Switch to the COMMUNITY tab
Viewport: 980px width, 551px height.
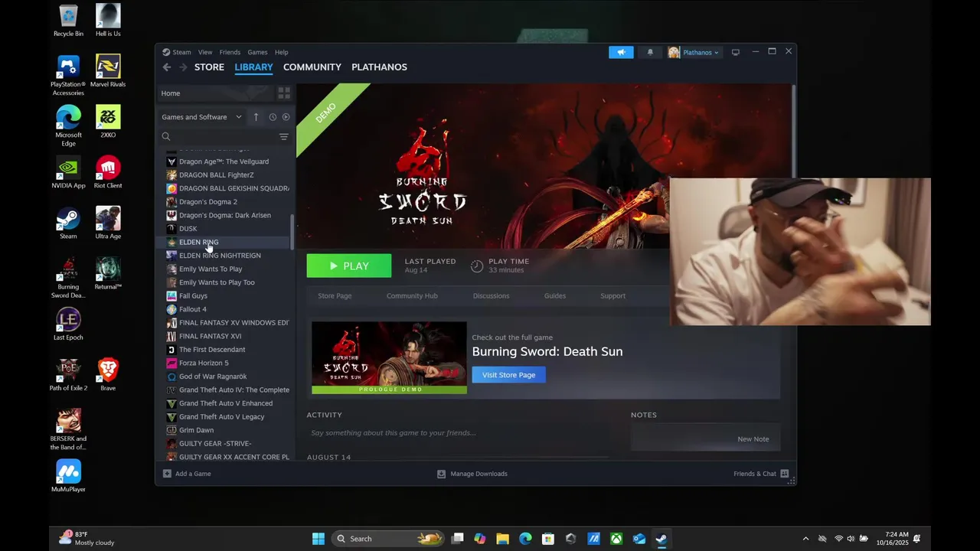point(312,67)
